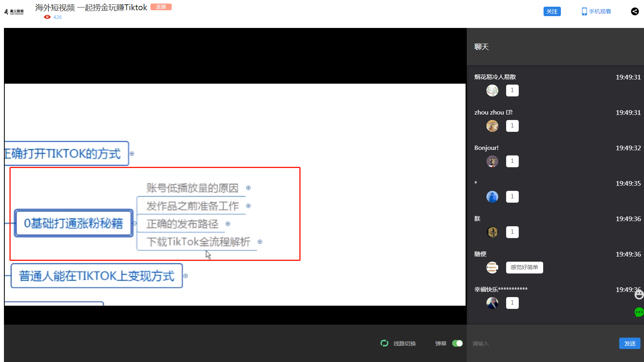Click the stream title 海外短视频 一起捞金玩赚Tiktok
Image resolution: width=644 pixels, height=362 pixels.
tap(91, 7)
